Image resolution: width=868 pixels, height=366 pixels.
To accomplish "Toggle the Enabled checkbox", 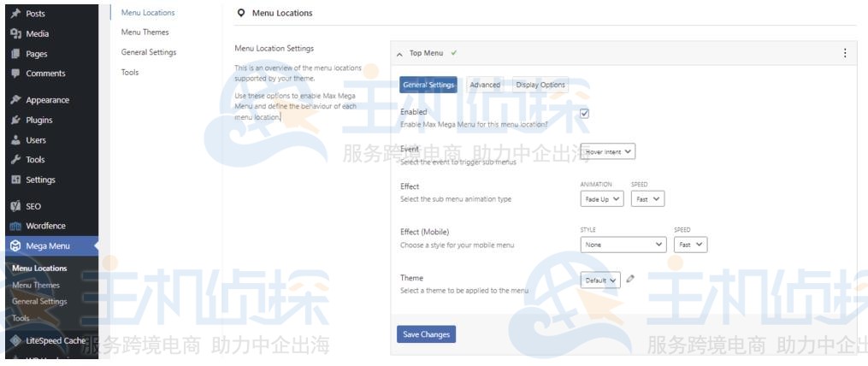I will coord(585,114).
